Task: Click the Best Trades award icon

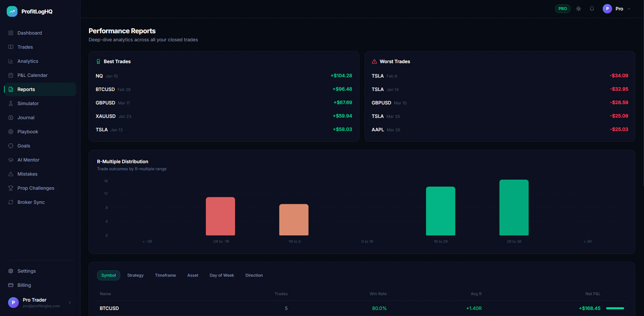Action: (98, 61)
